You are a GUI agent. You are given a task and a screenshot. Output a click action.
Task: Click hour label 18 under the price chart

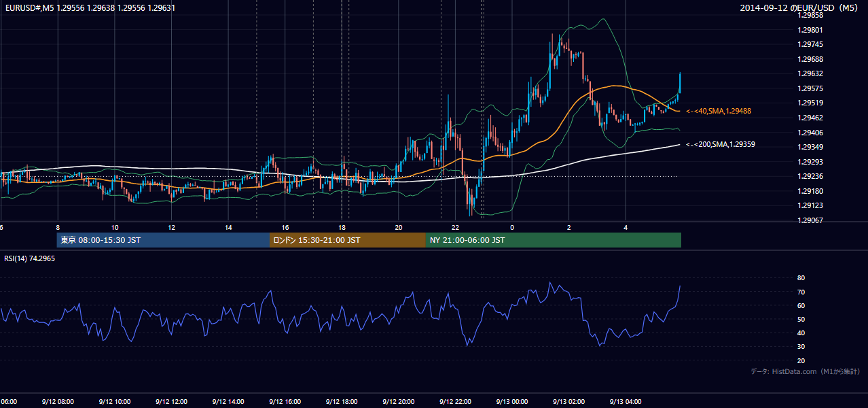coord(342,227)
